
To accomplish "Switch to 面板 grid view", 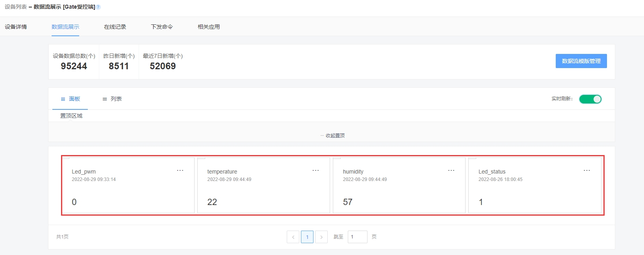I will [71, 99].
